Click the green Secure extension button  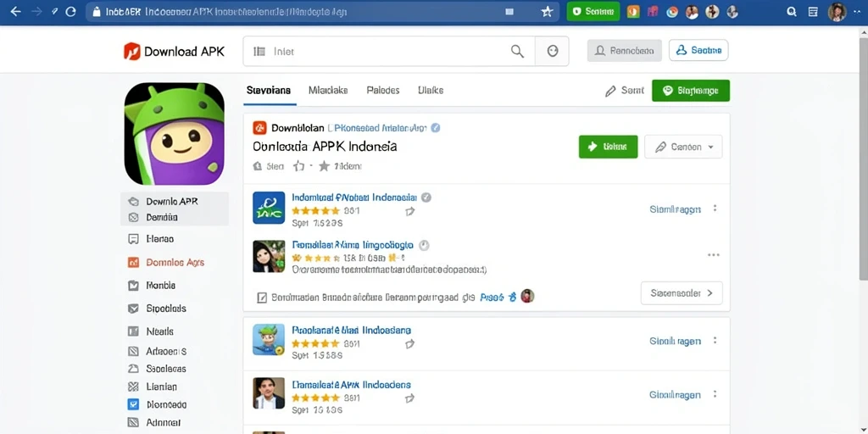coord(593,12)
